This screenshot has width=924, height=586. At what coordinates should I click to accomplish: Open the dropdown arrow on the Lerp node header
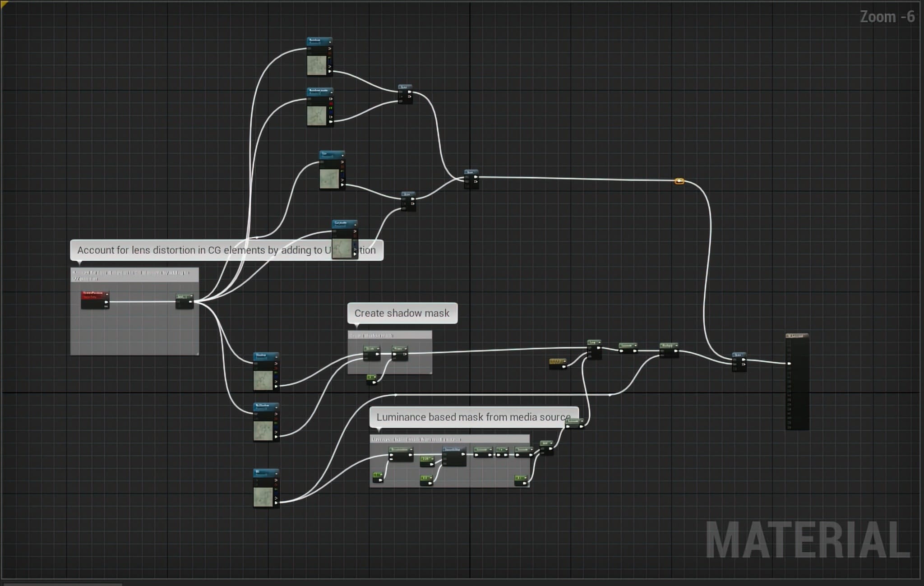pos(601,342)
